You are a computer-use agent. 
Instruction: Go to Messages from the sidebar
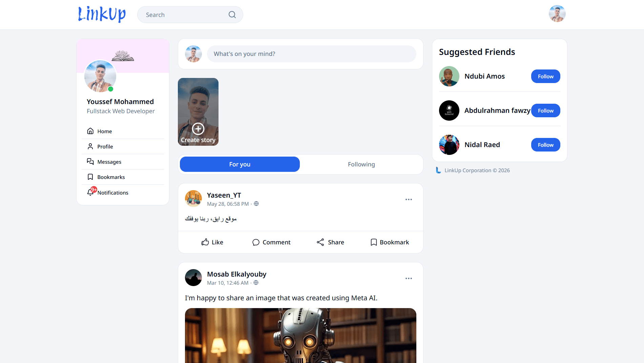[109, 162]
